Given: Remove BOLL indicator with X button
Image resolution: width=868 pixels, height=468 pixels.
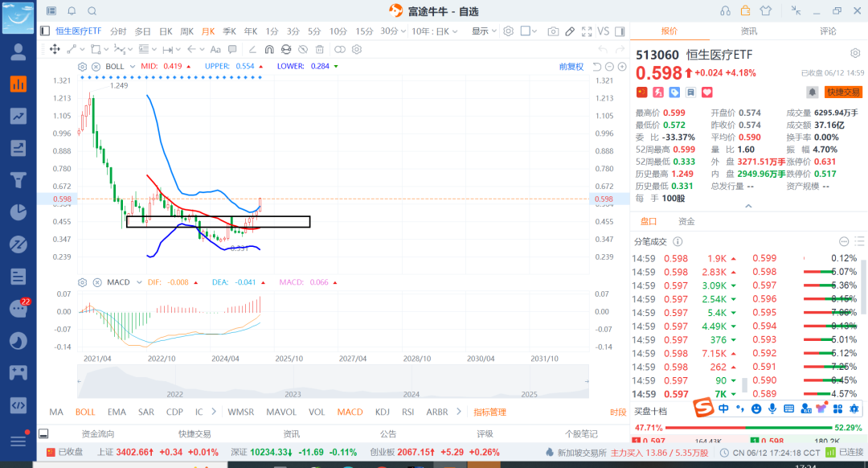Looking at the screenshot, I should tap(96, 67).
